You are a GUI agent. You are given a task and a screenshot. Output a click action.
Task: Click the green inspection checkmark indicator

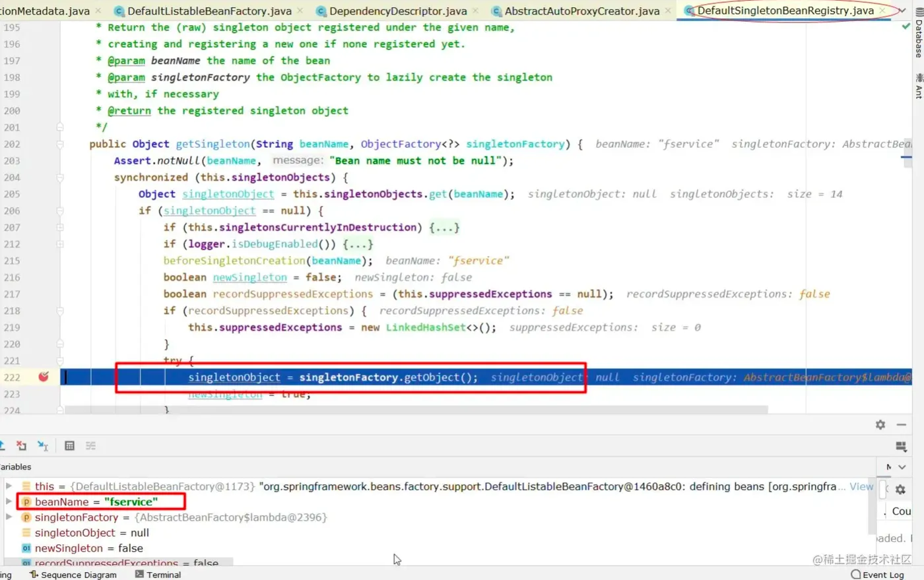[906, 27]
